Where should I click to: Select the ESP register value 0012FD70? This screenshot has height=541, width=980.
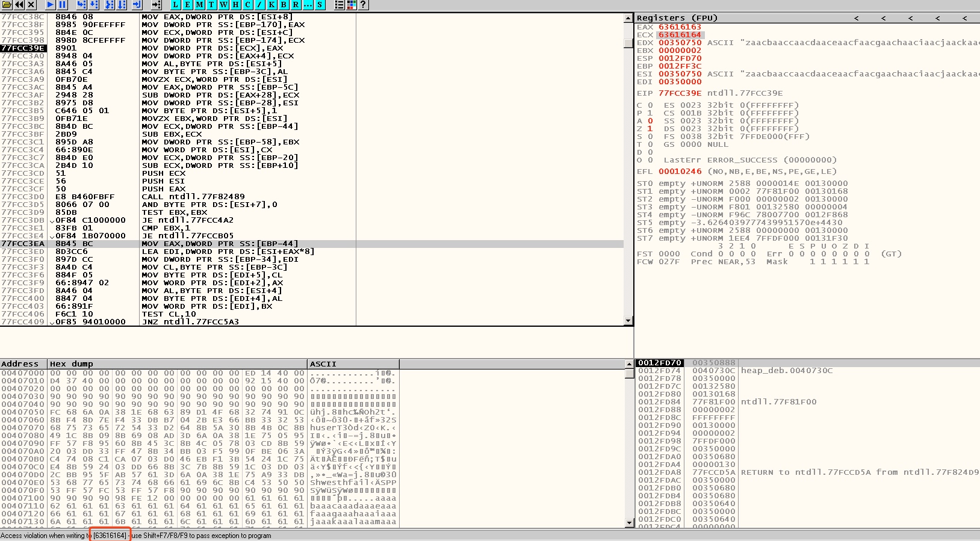click(680, 58)
